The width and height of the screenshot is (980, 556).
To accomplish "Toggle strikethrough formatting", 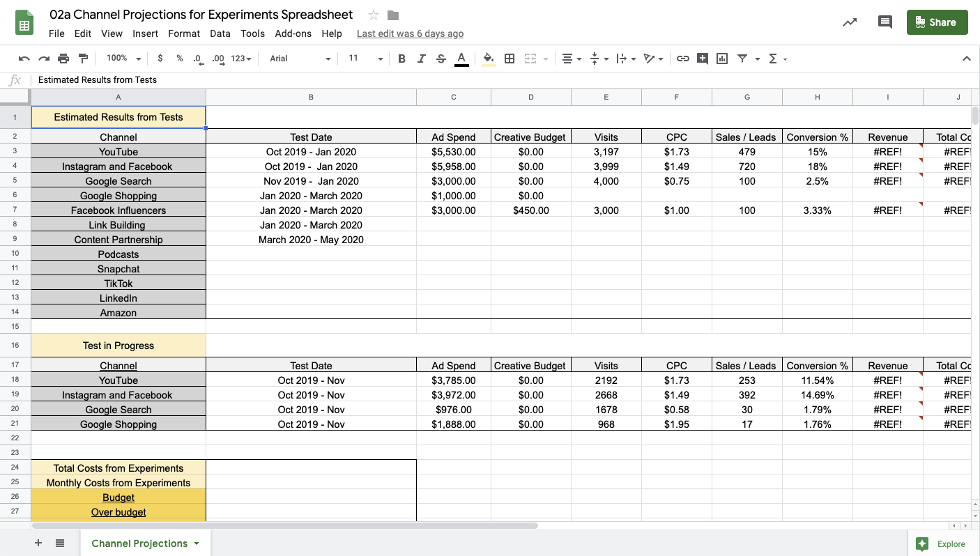I will click(x=441, y=59).
